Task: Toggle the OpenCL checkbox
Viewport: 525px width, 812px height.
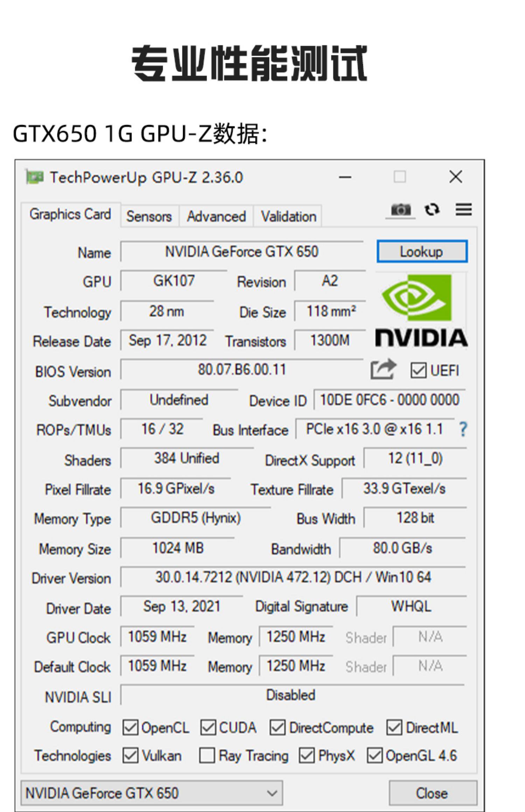Action: (x=130, y=727)
